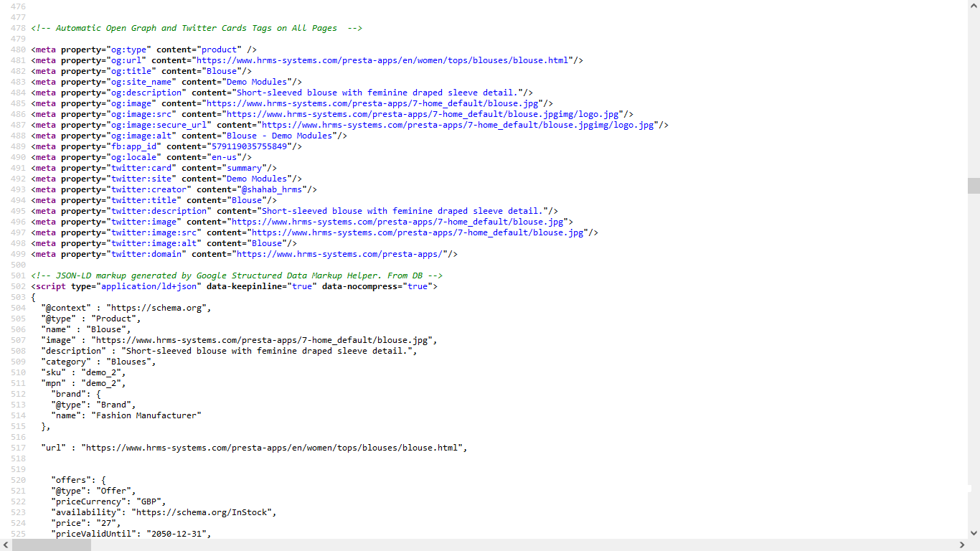Click the "offers" key

[71, 480]
